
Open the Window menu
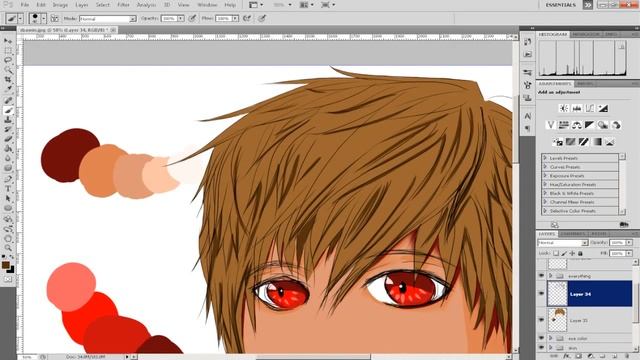click(207, 5)
